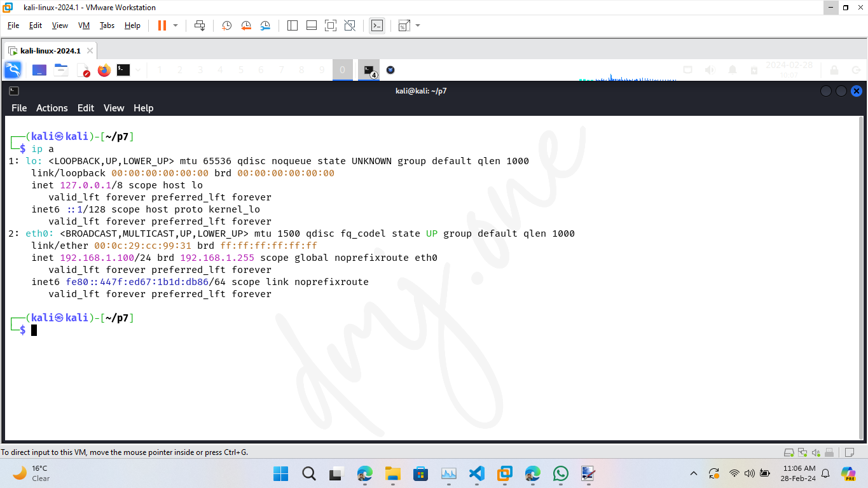Enter VMware full screen mode
The width and height of the screenshot is (868, 488).
(x=331, y=25)
